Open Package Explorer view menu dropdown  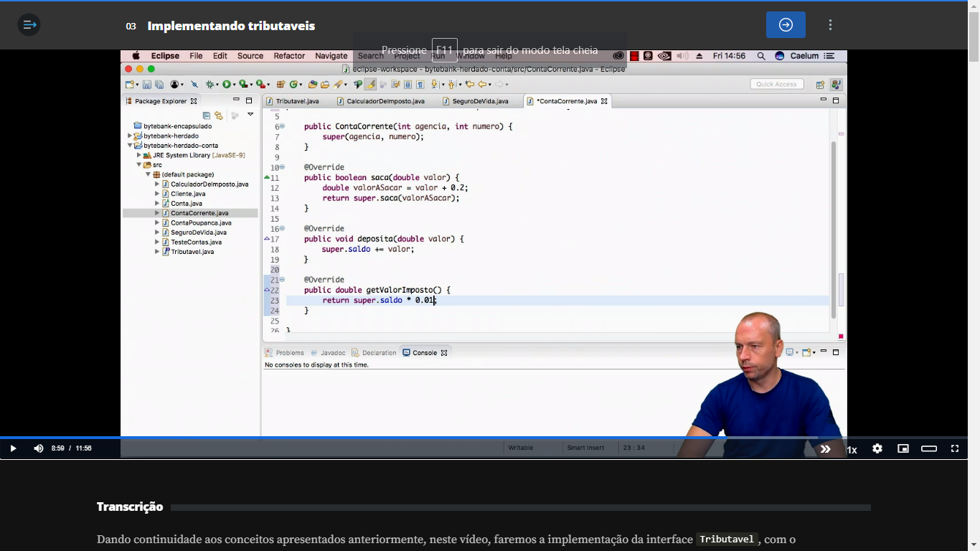(x=250, y=114)
